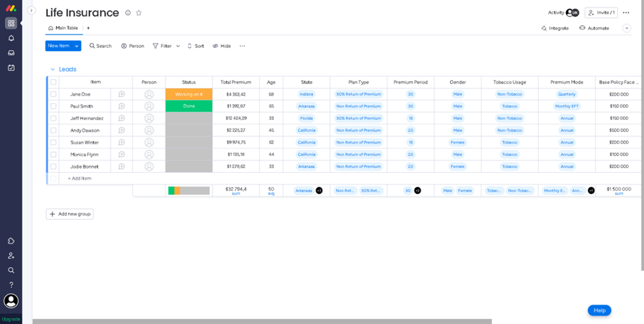Screen dimensions: 644x324
Task: Show board info icon next to title
Action: coord(128,13)
